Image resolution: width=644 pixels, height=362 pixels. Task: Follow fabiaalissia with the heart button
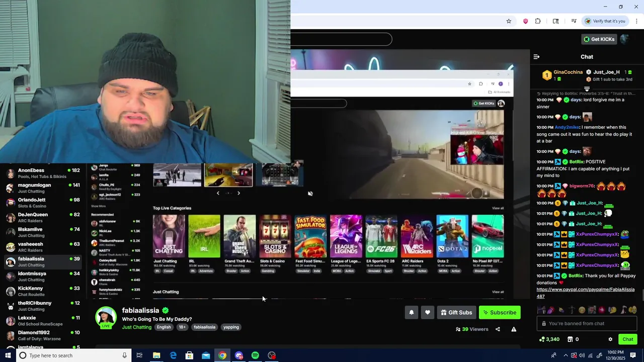[x=427, y=313]
